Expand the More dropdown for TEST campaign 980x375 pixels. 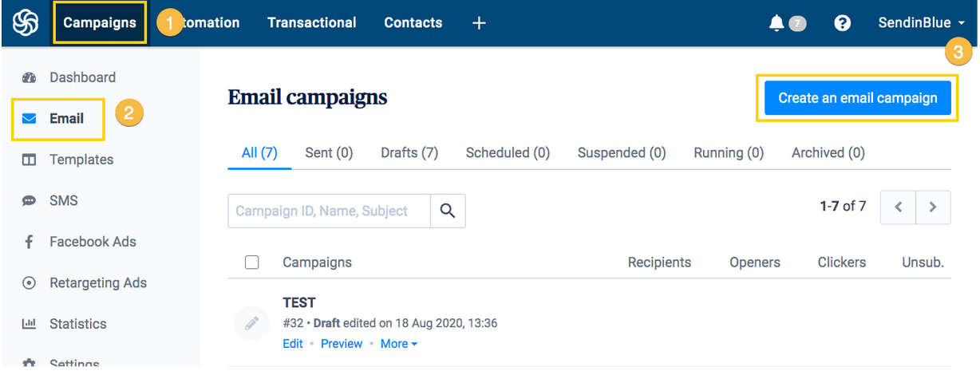coord(399,344)
